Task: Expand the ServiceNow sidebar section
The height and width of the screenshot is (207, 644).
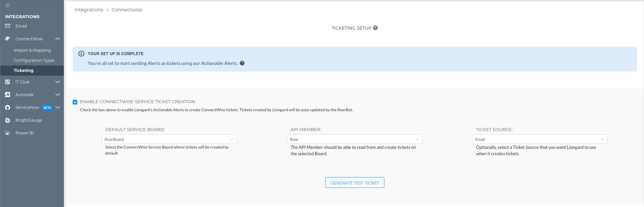Action: pyautogui.click(x=58, y=107)
